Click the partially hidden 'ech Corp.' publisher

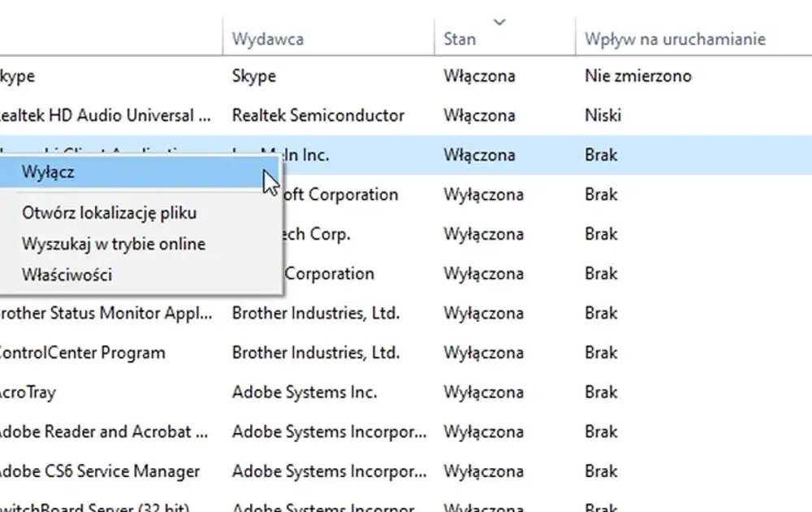pyautogui.click(x=317, y=234)
